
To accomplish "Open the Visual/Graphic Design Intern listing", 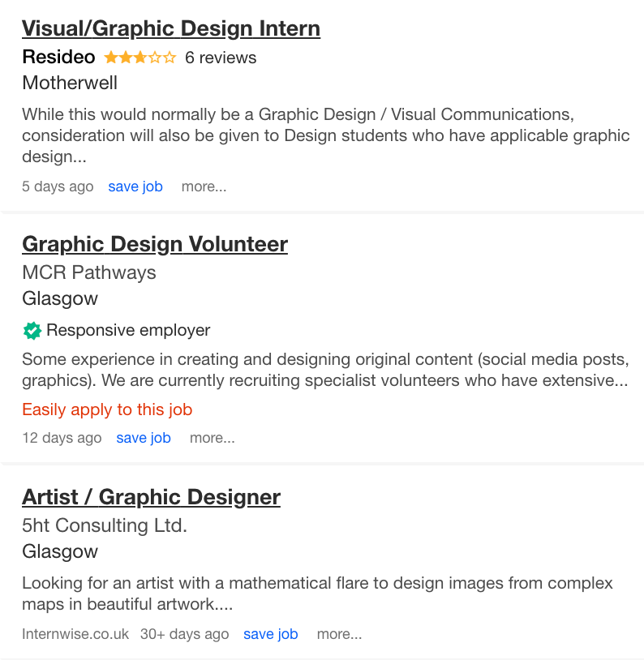I will 171,28.
